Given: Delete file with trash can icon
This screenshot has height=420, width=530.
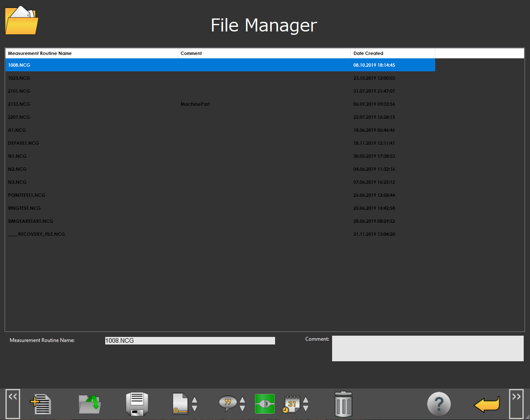Looking at the screenshot, I should (x=343, y=404).
